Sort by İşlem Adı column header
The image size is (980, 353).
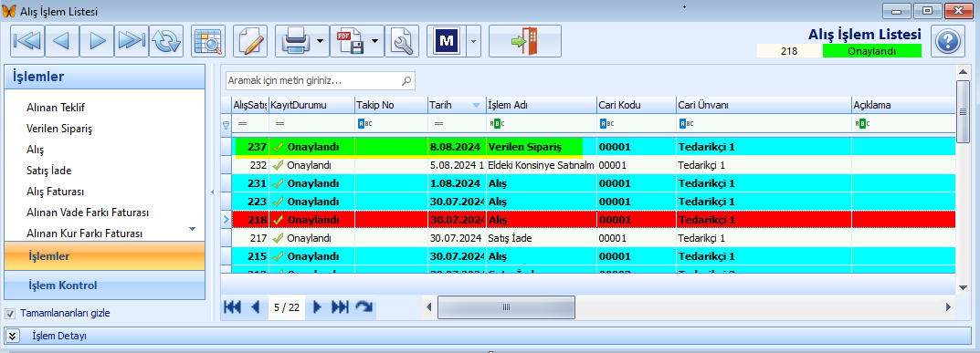pos(542,106)
